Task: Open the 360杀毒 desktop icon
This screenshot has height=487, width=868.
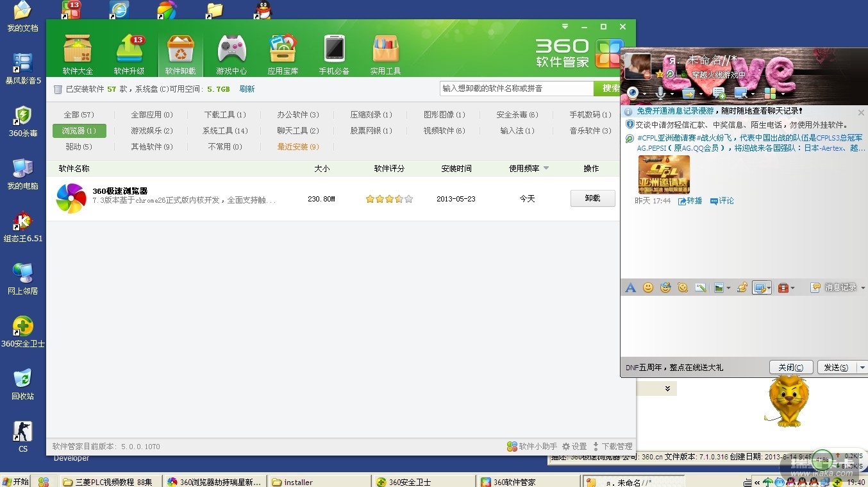Action: 23,115
